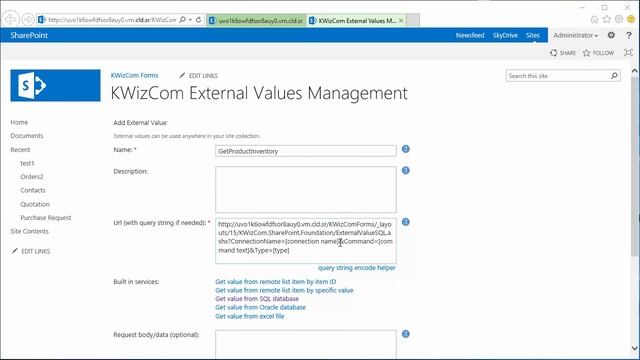This screenshot has height=360, width=640.
Task: Click the Request body/data help icon
Action: 406,334
